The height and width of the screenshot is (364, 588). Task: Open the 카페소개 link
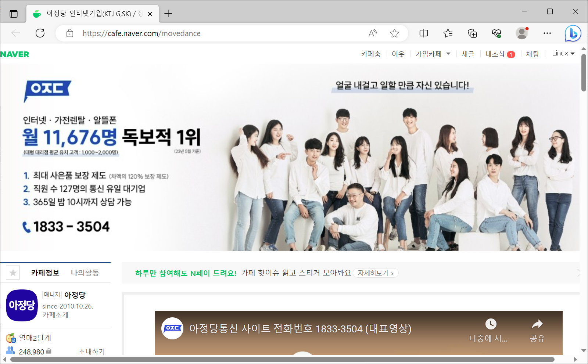pos(55,315)
